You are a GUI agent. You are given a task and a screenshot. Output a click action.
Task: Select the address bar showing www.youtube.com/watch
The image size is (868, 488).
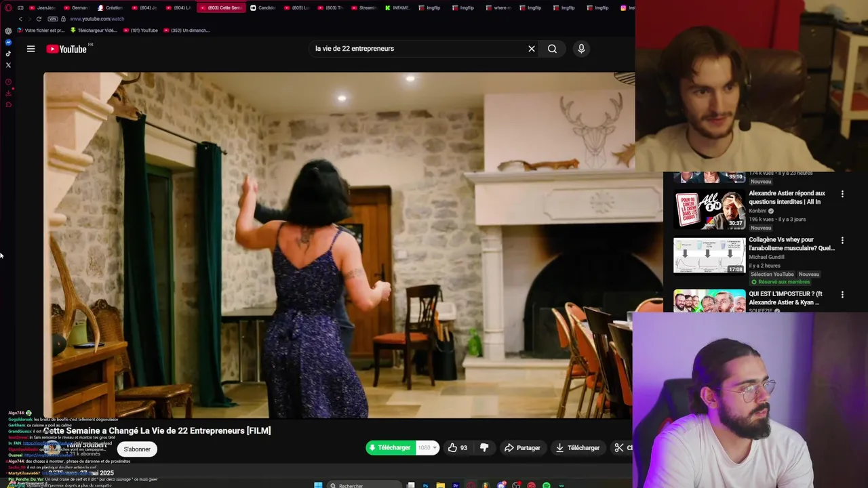[x=98, y=19]
